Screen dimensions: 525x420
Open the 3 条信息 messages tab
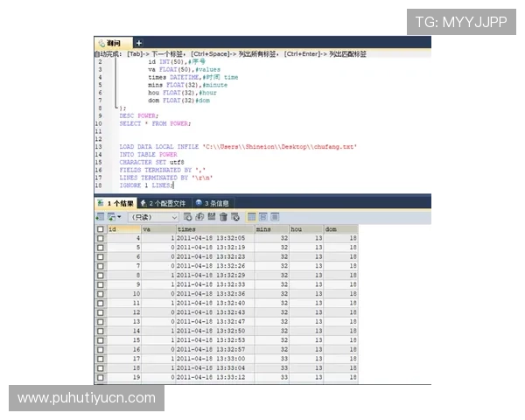(212, 203)
